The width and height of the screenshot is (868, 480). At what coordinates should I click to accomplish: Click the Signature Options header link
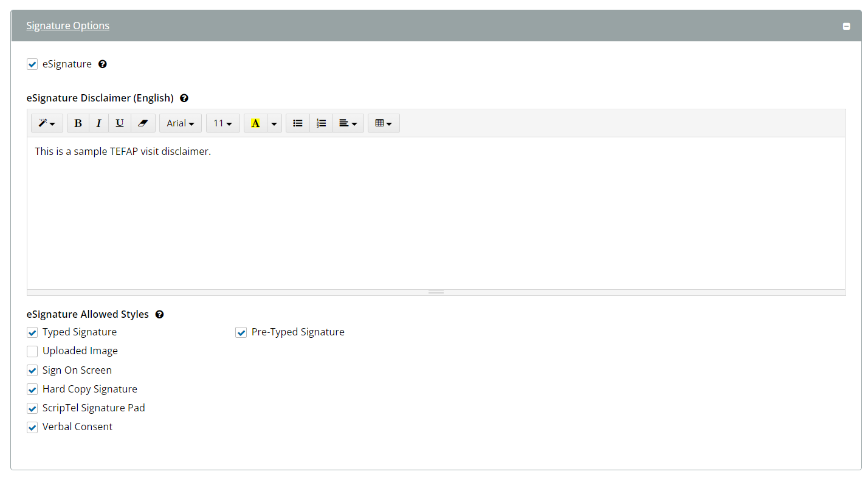coord(67,26)
